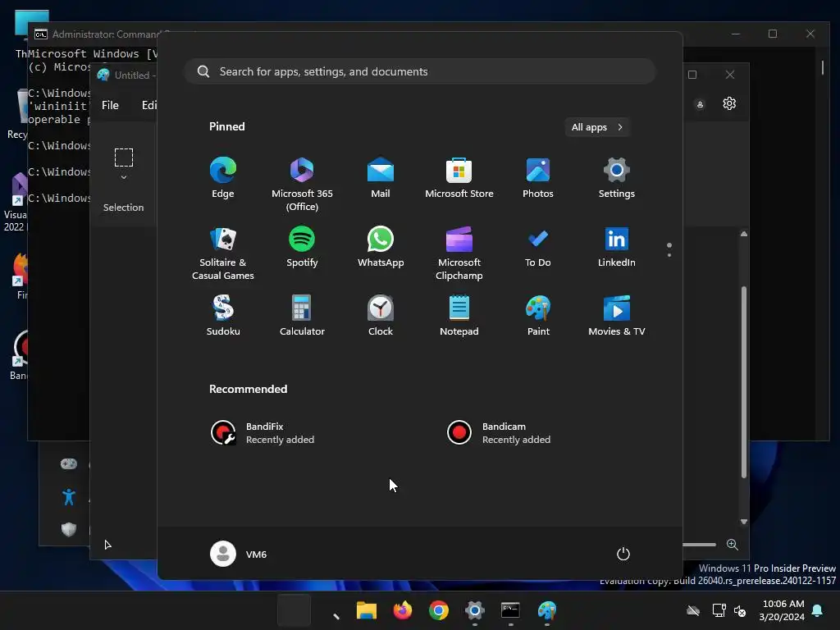Switch to Settings in taskbar
The height and width of the screenshot is (630, 840).
coord(475,610)
